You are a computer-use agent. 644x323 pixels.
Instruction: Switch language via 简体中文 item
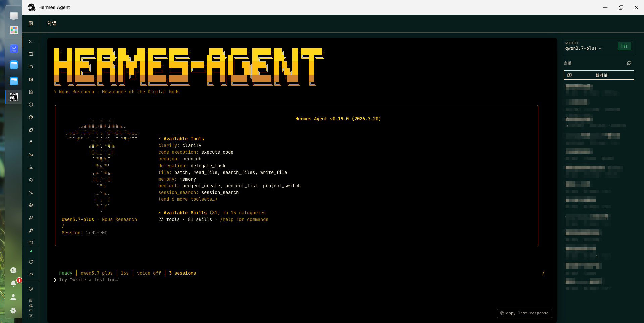(31, 308)
